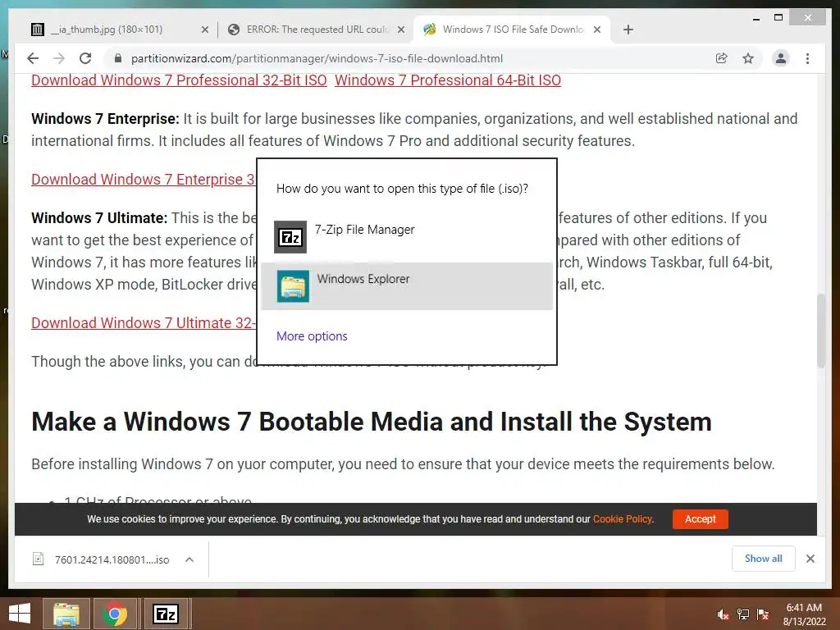The width and height of the screenshot is (840, 630).
Task: Click the address bar URL field
Action: [317, 58]
